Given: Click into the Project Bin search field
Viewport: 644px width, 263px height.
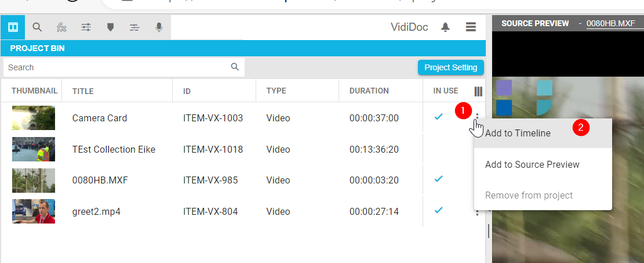Looking at the screenshot, I should (116, 67).
